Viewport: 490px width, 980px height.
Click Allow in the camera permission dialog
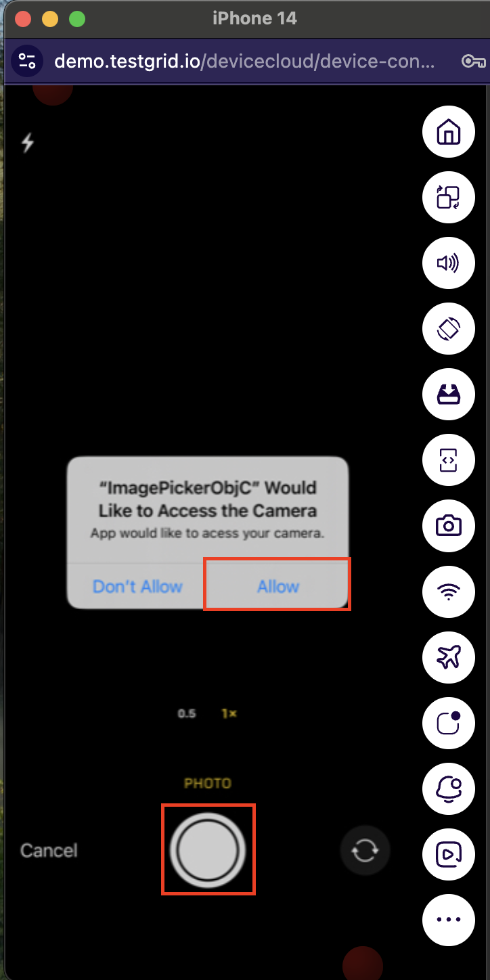278,586
